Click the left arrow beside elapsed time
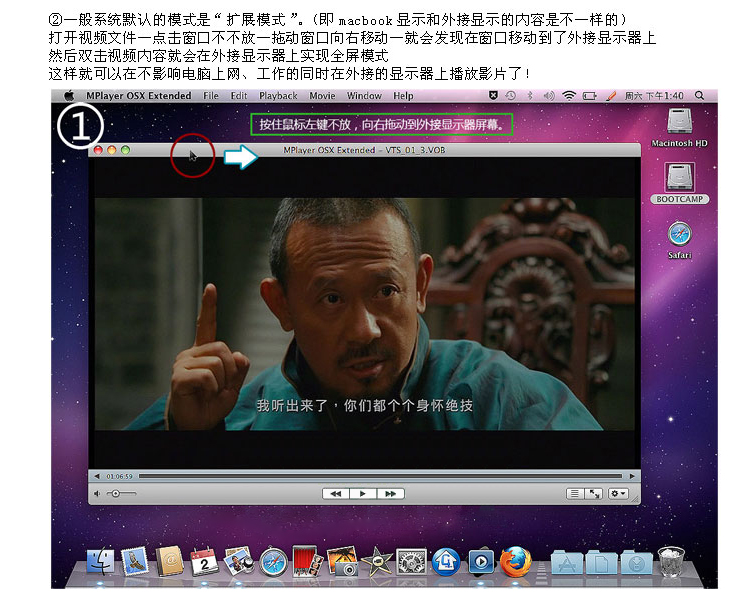The height and width of the screenshot is (598, 750). 97,476
